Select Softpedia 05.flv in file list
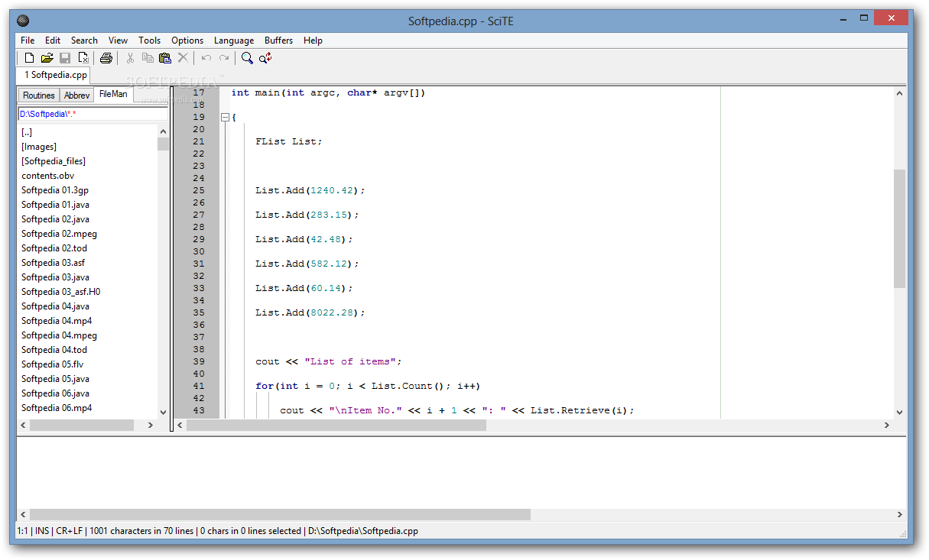 [x=53, y=364]
